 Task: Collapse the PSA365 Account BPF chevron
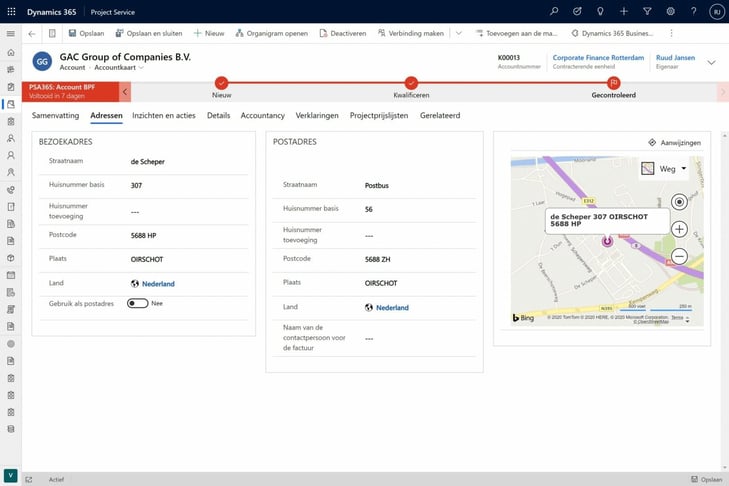coord(125,92)
